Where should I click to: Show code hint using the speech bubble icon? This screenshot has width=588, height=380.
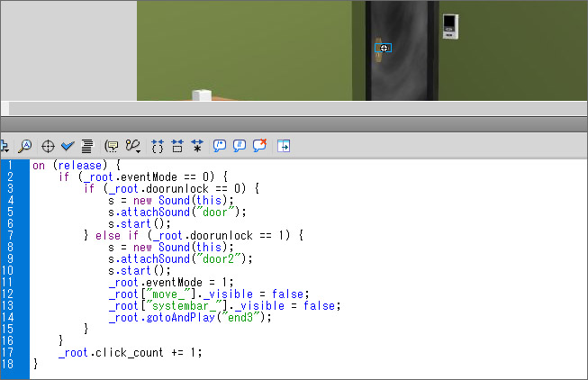click(x=112, y=146)
